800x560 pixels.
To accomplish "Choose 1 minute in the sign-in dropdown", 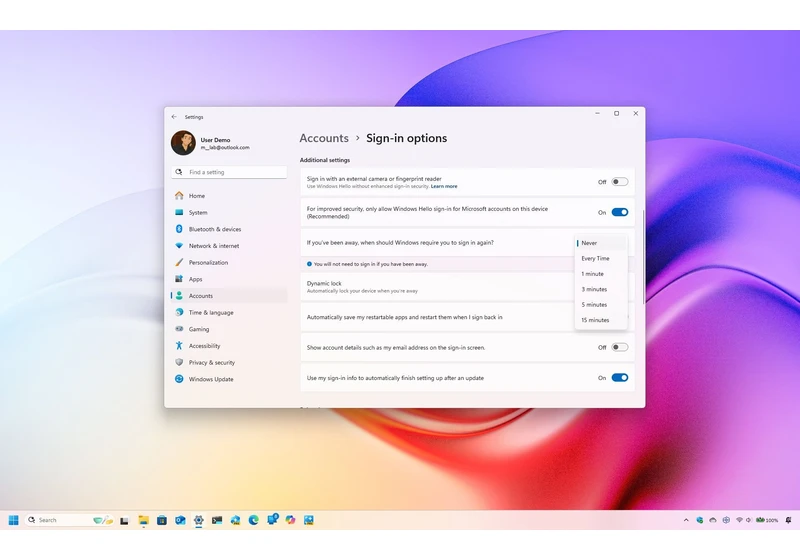I will (601, 274).
